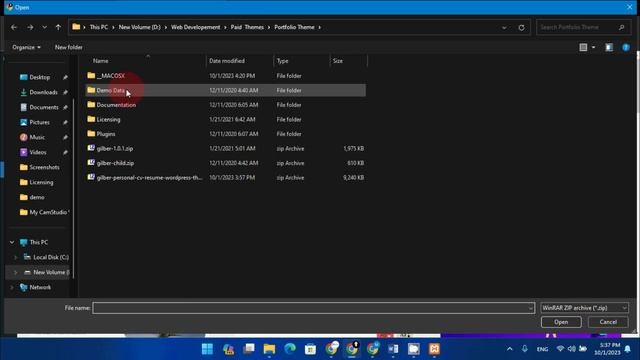Open the notifications bell icon
This screenshot has height=360, width=640.
pyautogui.click(x=628, y=349)
